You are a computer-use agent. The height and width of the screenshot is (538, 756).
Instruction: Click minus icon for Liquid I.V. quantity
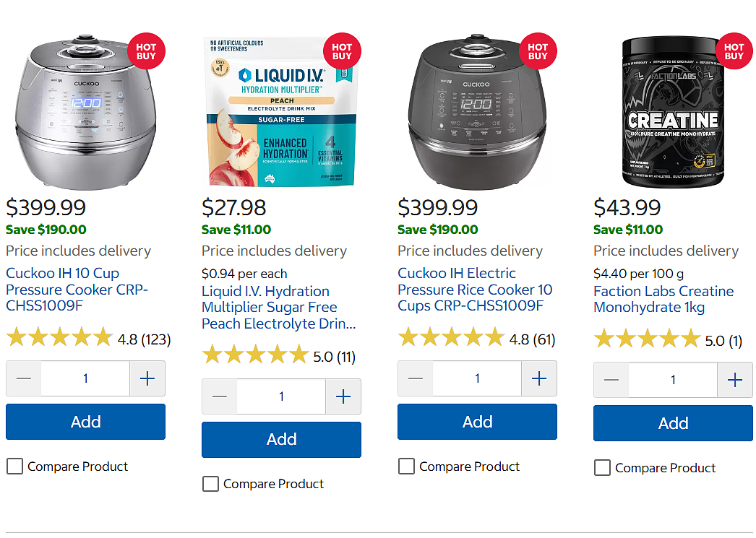pos(220,397)
